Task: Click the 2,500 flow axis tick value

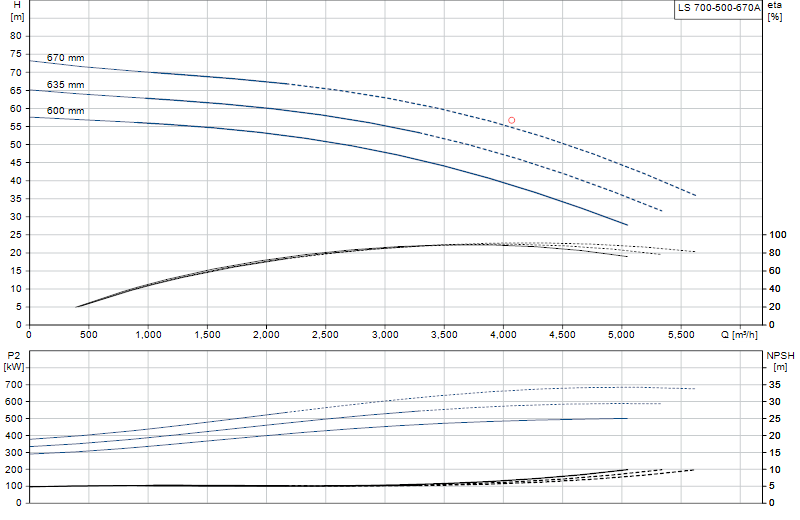Action: pyautogui.click(x=325, y=335)
